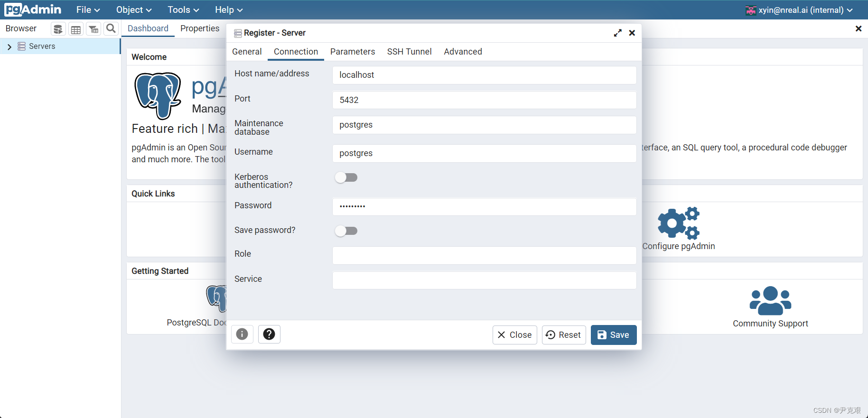This screenshot has width=868, height=418.
Task: Click the Filtered Rows icon in Browser toolbar
Action: coord(93,29)
